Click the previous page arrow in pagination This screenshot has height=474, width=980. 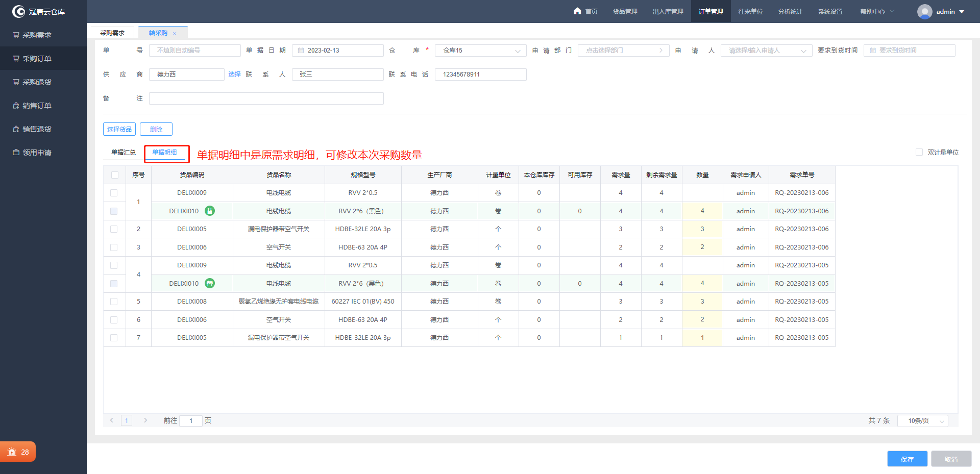coord(112,420)
